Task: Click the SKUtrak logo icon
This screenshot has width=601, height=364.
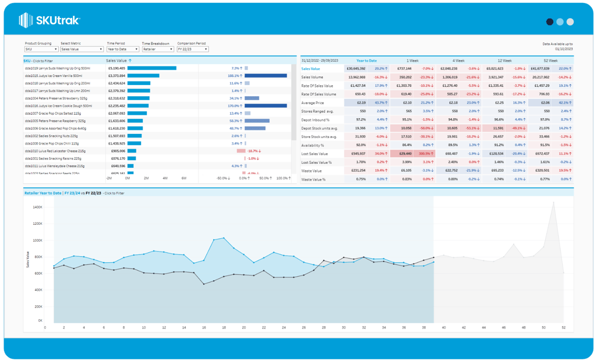Action: point(26,21)
